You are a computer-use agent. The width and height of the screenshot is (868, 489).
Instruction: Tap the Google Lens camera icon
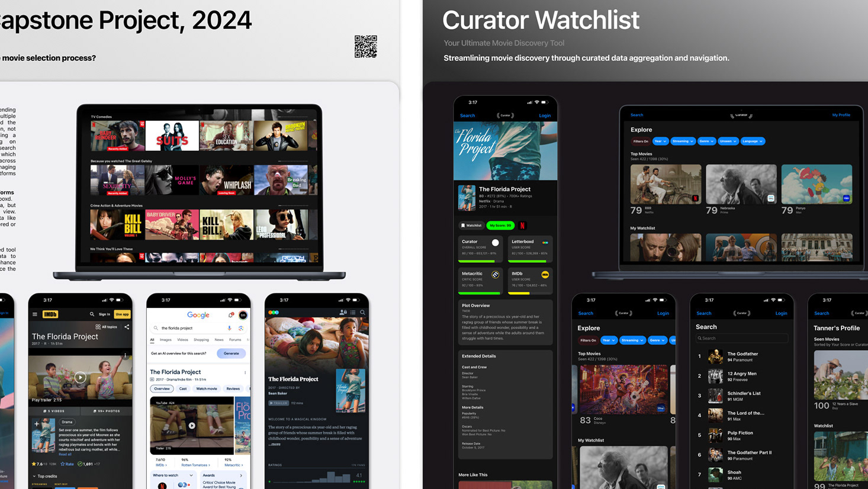click(x=240, y=328)
